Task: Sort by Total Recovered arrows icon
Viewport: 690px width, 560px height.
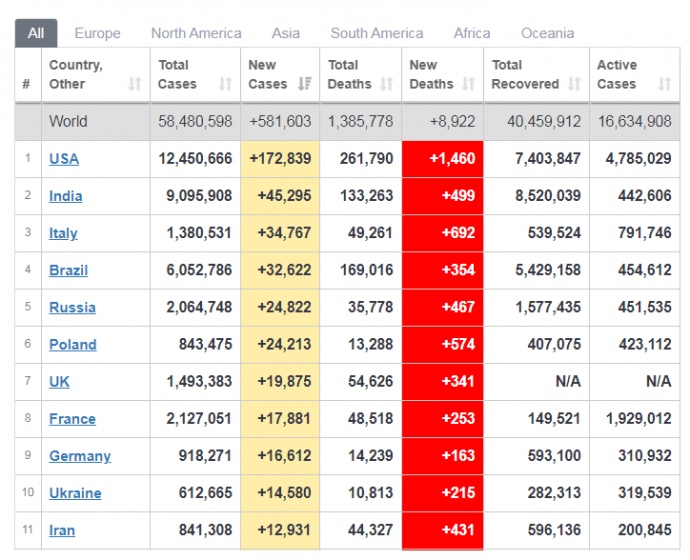Action: [575, 85]
